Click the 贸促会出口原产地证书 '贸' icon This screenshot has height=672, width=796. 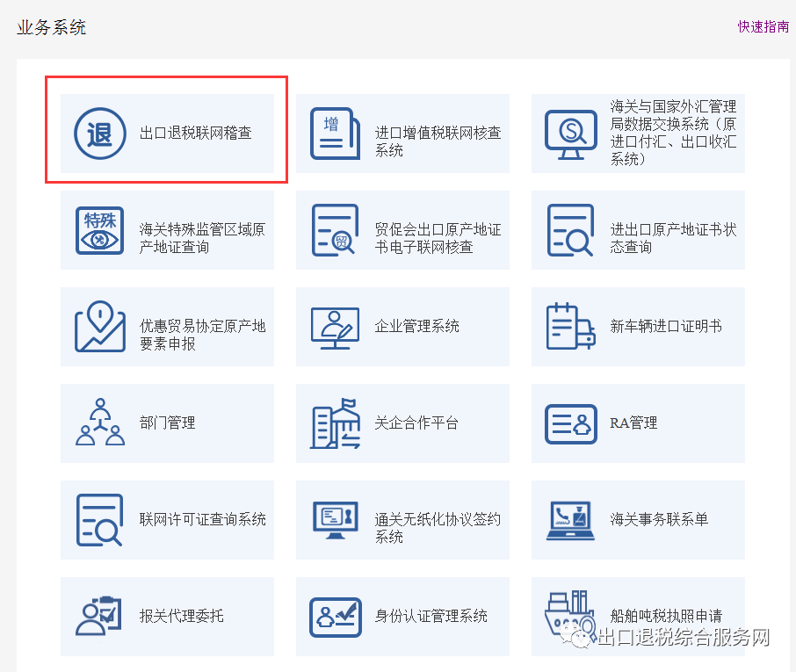(x=335, y=230)
